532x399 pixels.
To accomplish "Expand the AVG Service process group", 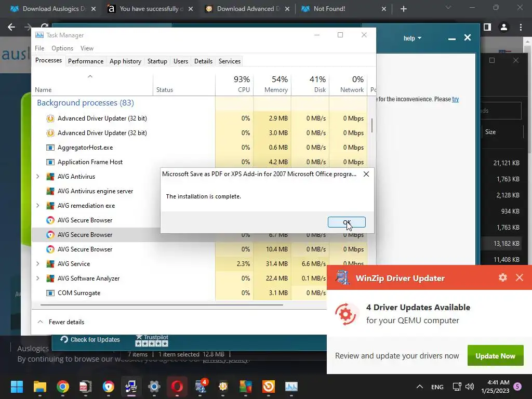I will [37, 263].
